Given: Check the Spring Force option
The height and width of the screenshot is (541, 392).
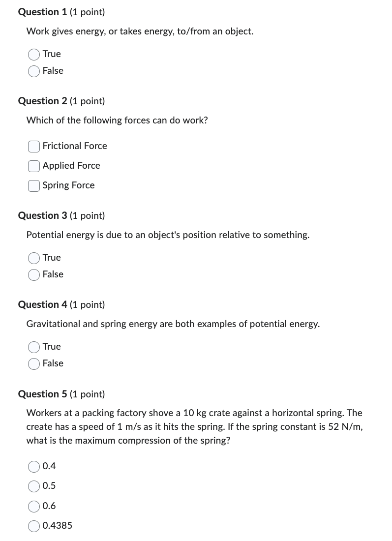Looking at the screenshot, I should pyautogui.click(x=33, y=185).
